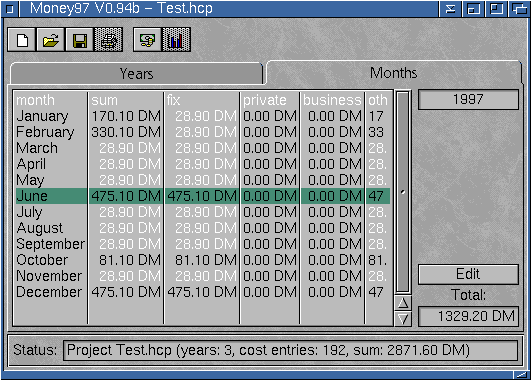Open the money costs editor icon
Viewport: 531px width, 380px height.
click(147, 40)
